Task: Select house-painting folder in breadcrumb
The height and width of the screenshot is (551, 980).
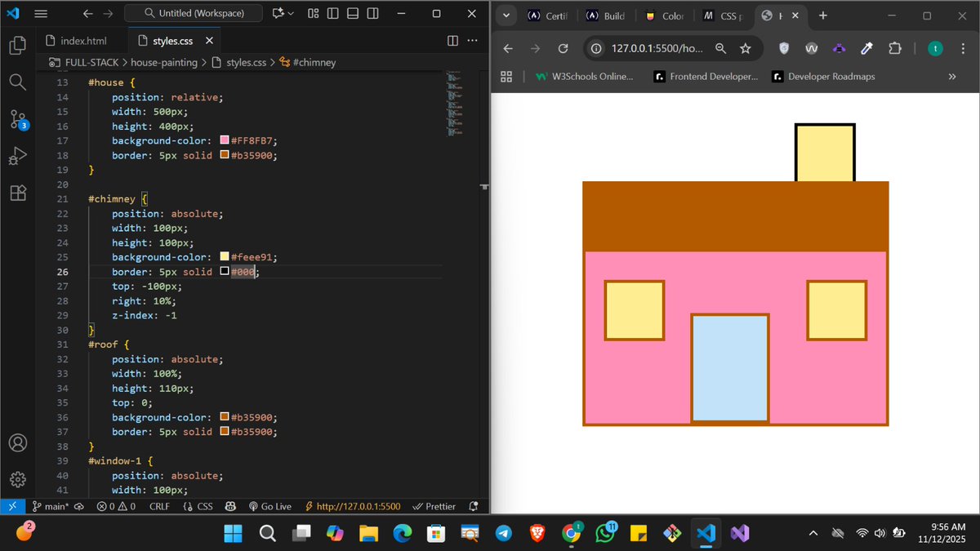Action: (x=164, y=62)
